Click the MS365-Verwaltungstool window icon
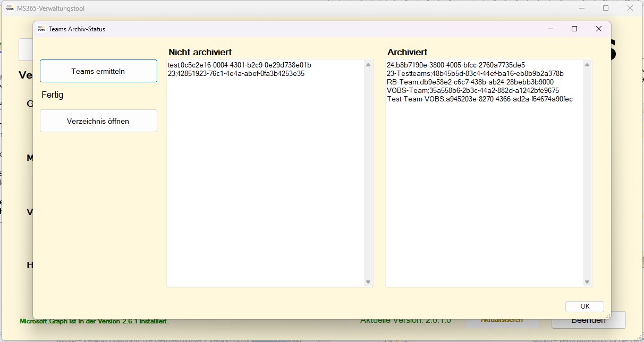Image resolution: width=644 pixels, height=342 pixels. 10,8
